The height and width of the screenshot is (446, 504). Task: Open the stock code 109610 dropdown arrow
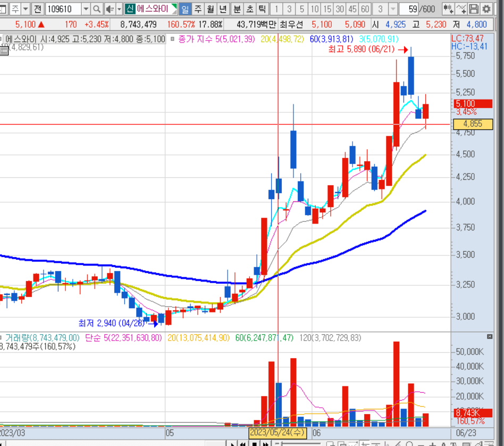[86, 9]
